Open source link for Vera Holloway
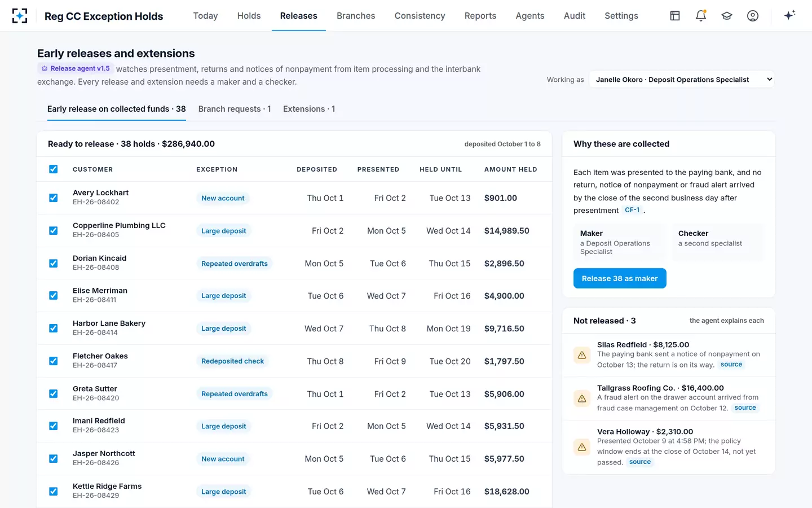Screen dimensions: 812x508 tap(640, 462)
